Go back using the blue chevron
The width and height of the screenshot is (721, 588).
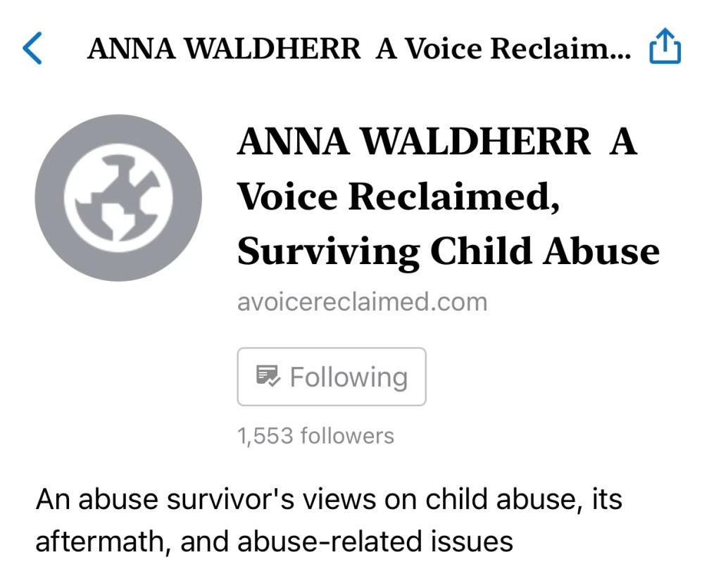coord(32,49)
